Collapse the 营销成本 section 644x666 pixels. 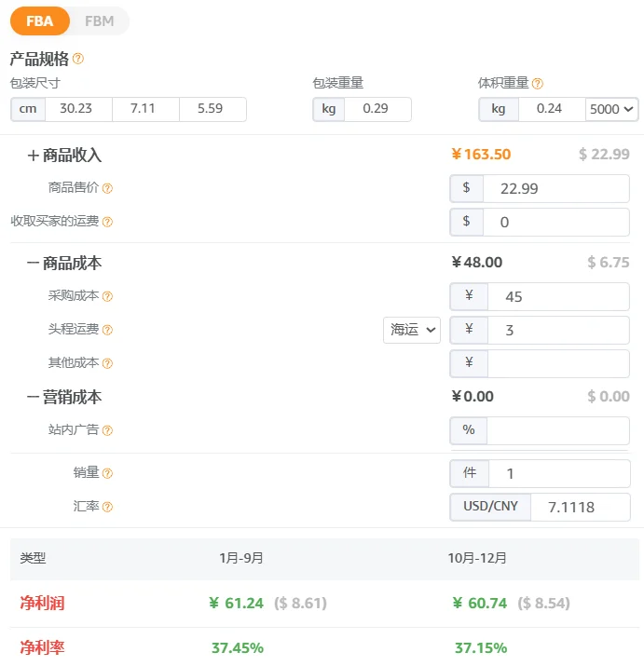click(34, 398)
